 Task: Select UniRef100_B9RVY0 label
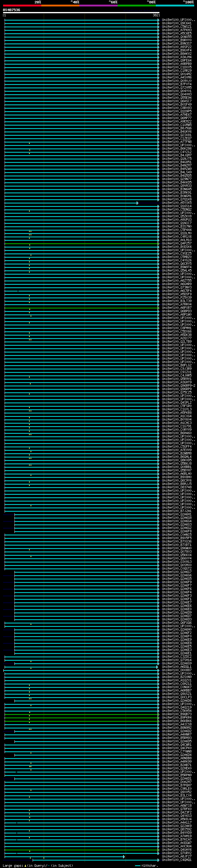click(x=177, y=40)
